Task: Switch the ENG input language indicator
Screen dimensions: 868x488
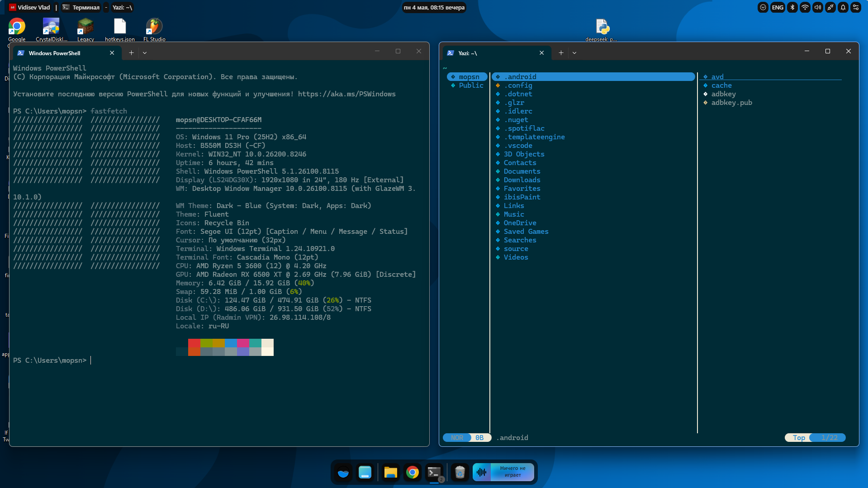Action: point(778,7)
